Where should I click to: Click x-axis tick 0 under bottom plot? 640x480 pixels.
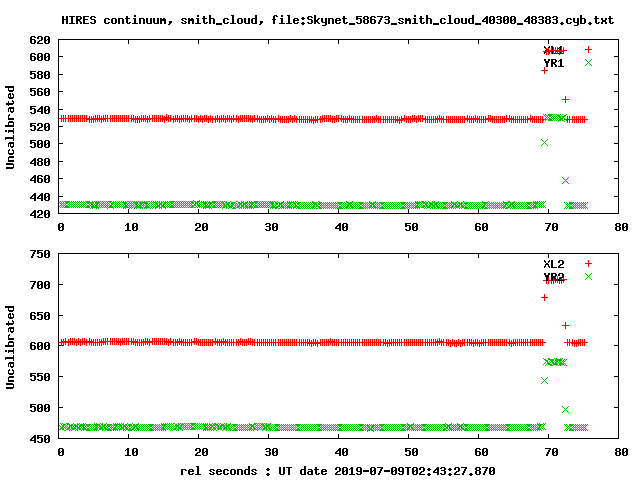point(61,452)
